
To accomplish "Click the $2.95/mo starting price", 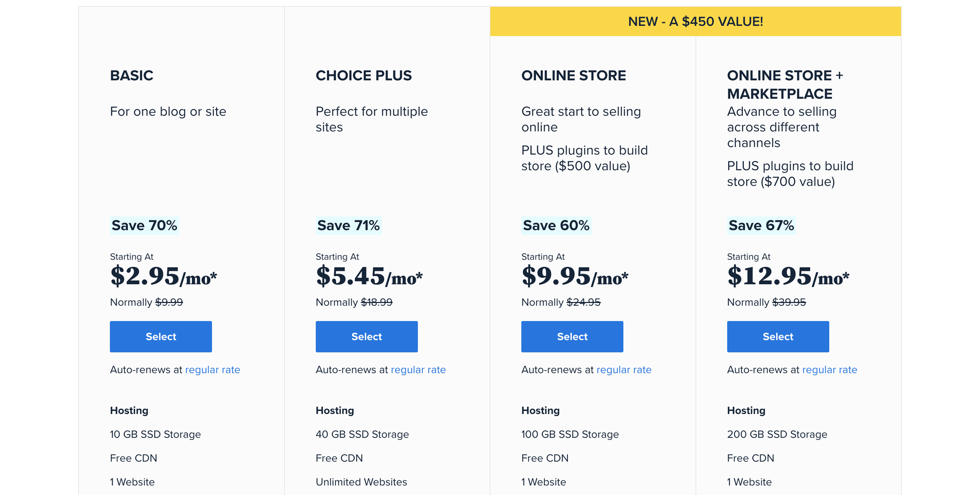I will click(x=164, y=276).
